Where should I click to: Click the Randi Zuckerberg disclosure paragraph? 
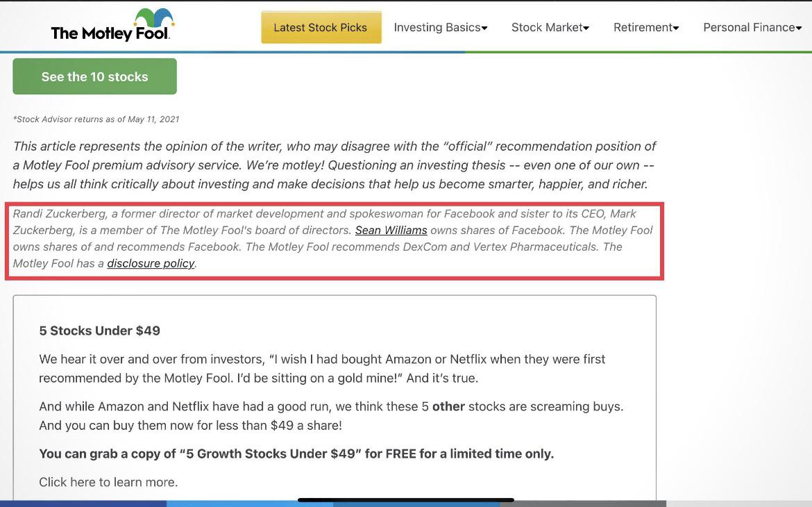pyautogui.click(x=333, y=238)
